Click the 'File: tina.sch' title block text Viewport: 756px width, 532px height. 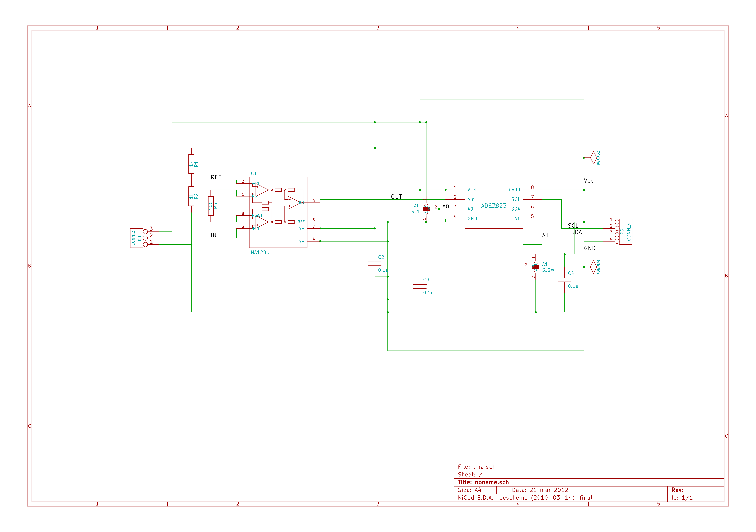[x=477, y=467]
